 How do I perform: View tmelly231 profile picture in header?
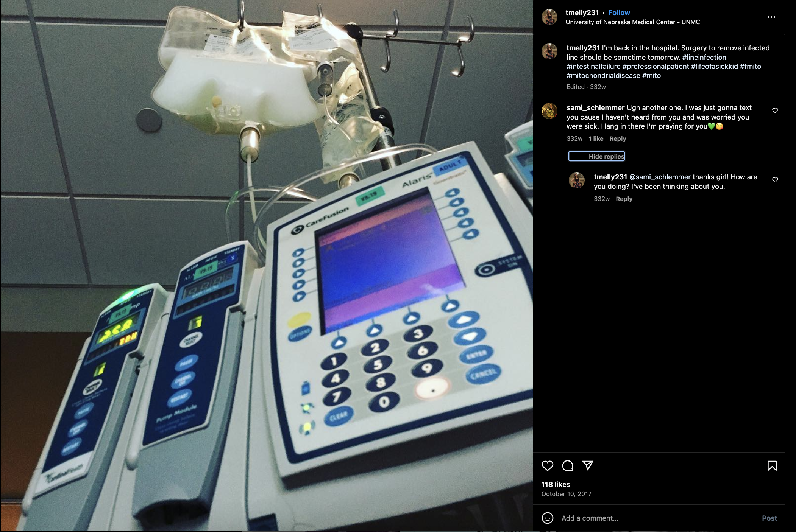pos(549,17)
